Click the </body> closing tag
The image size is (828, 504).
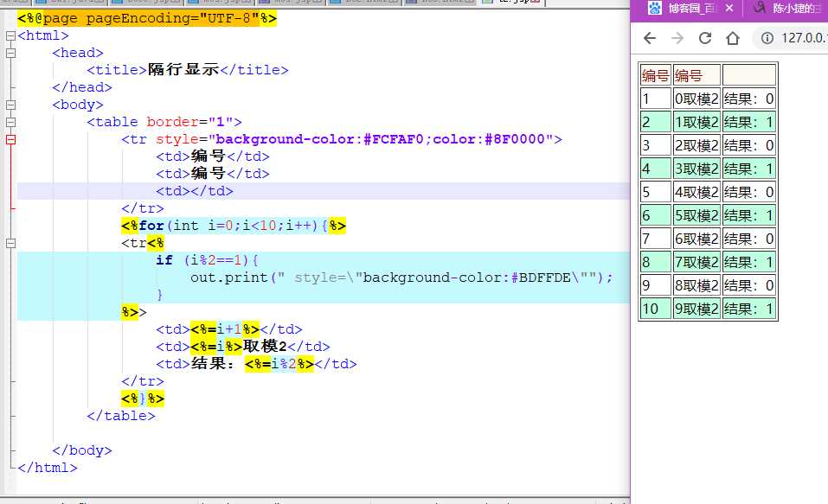point(82,450)
